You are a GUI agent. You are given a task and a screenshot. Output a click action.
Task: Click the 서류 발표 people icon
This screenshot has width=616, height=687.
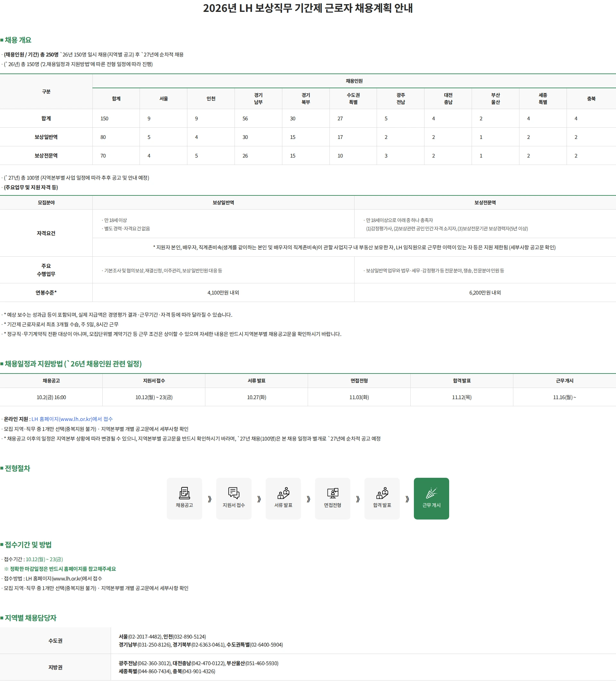pyautogui.click(x=283, y=493)
